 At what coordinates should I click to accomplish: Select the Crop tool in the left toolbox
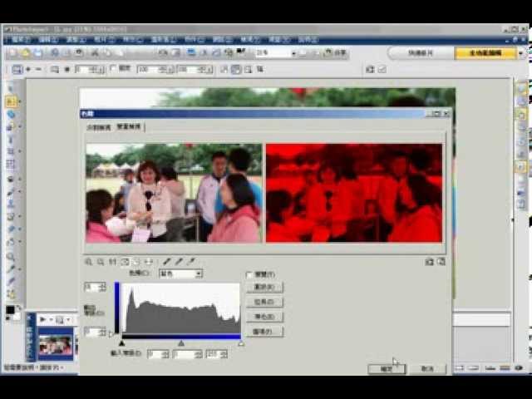[11, 151]
